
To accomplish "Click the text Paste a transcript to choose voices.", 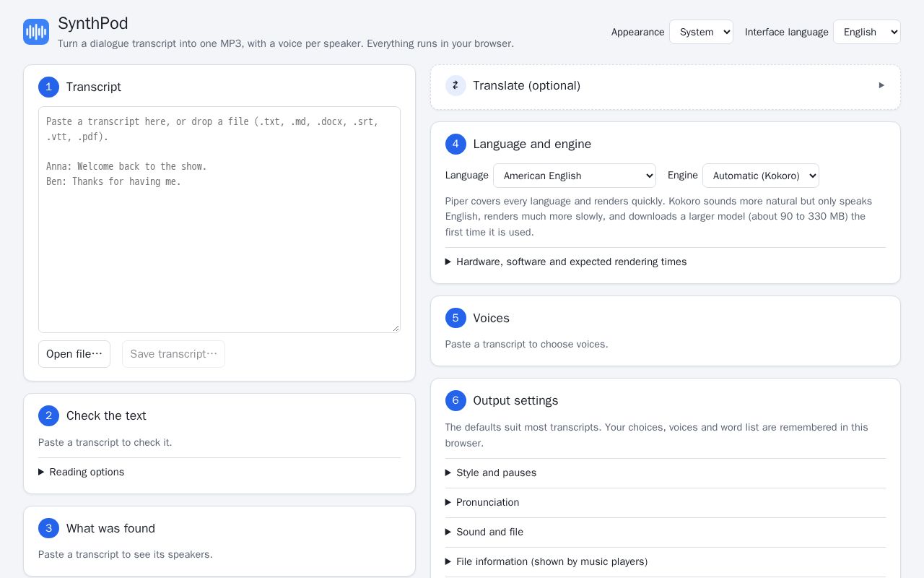I will tap(527, 344).
